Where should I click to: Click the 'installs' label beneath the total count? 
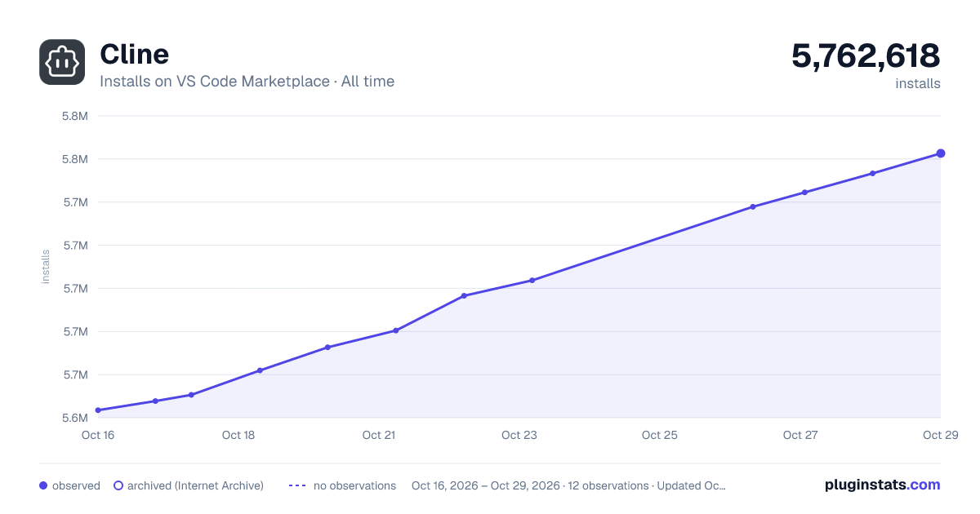918,83
